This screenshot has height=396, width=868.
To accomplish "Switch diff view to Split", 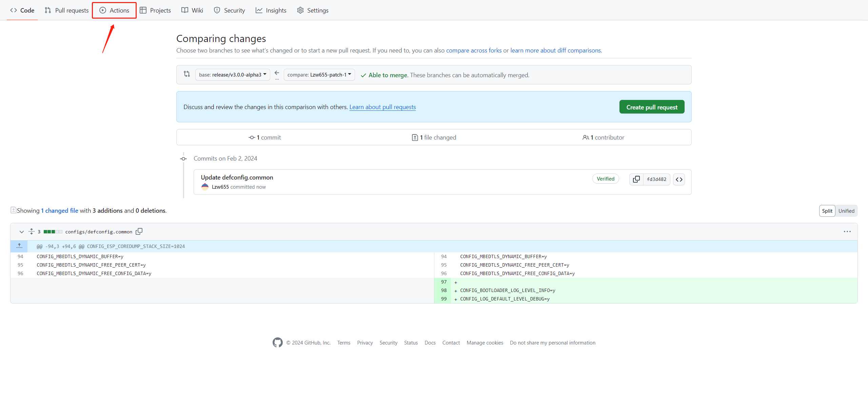I will pyautogui.click(x=827, y=211).
